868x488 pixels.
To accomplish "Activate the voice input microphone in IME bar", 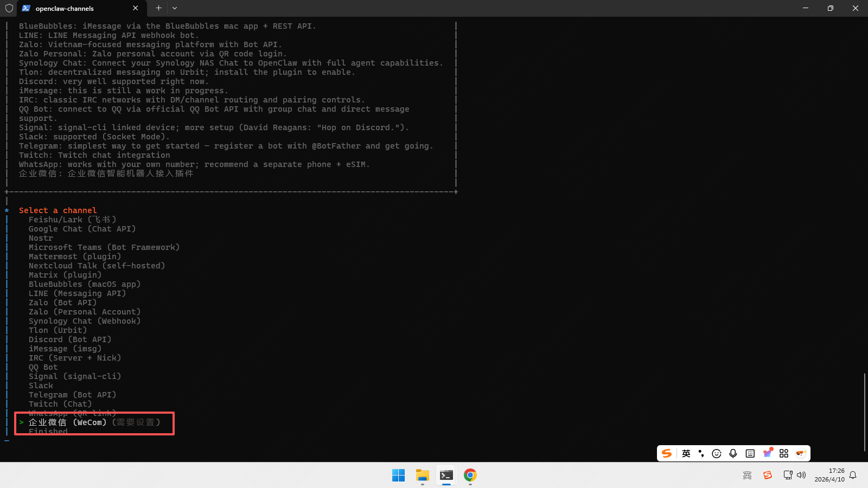I will [733, 453].
